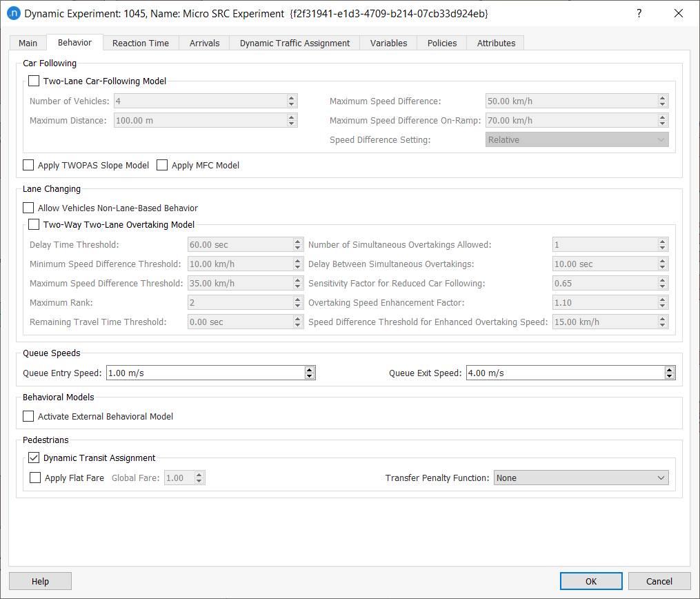Enable Allow Vehicles Non-Lane-Based Behavior
Viewport: 700px width, 599px height.
(x=28, y=208)
